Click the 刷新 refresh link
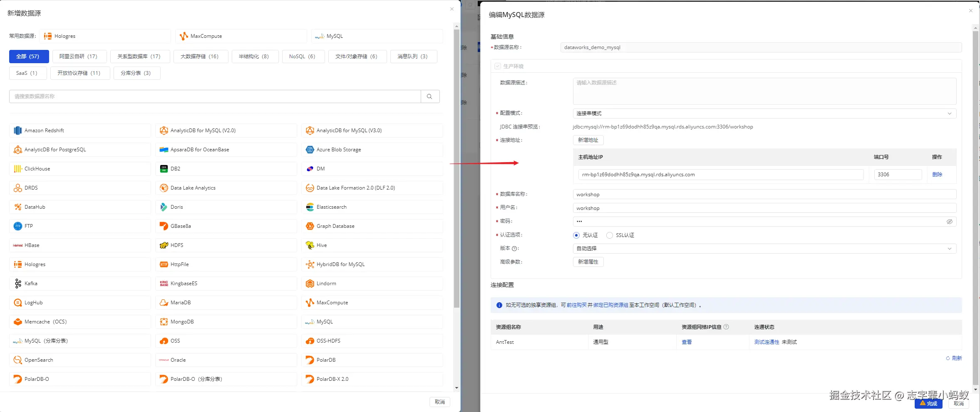 [x=954, y=358]
